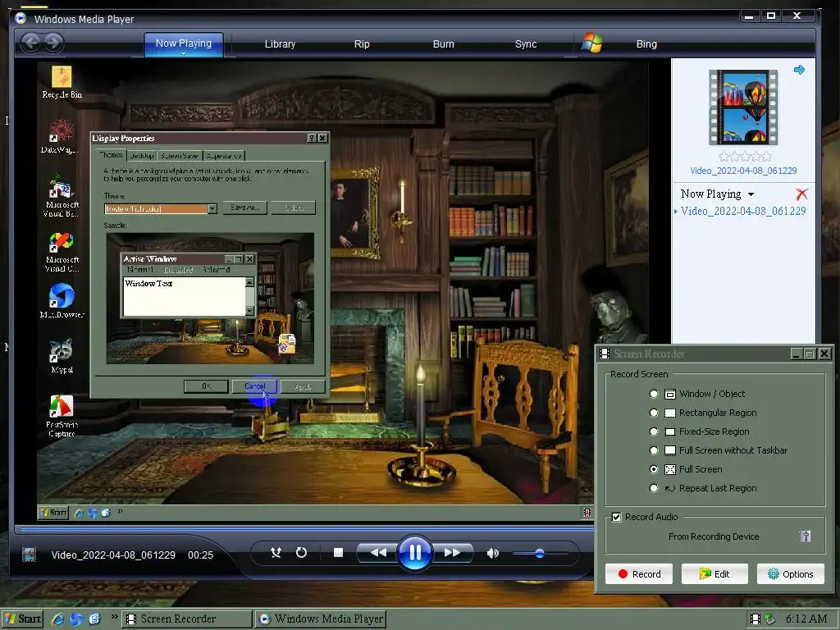840x630 pixels.
Task: Expand the quick launch chevron on taskbar
Action: click(x=114, y=617)
